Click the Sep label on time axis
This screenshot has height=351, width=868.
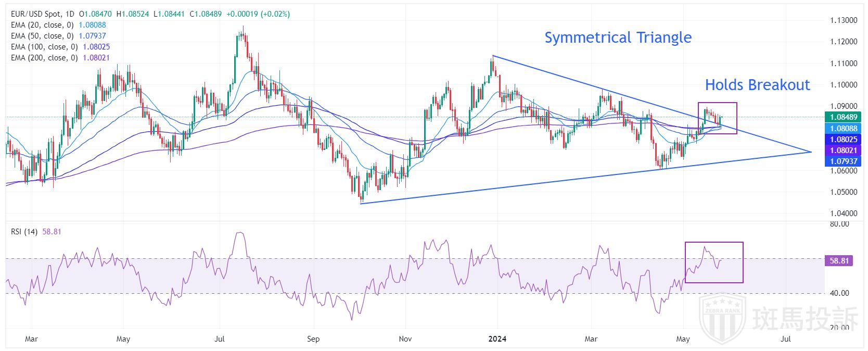coord(313,339)
